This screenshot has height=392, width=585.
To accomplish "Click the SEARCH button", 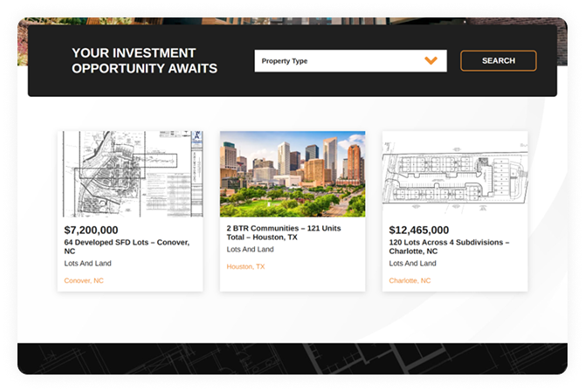I will [x=499, y=61].
